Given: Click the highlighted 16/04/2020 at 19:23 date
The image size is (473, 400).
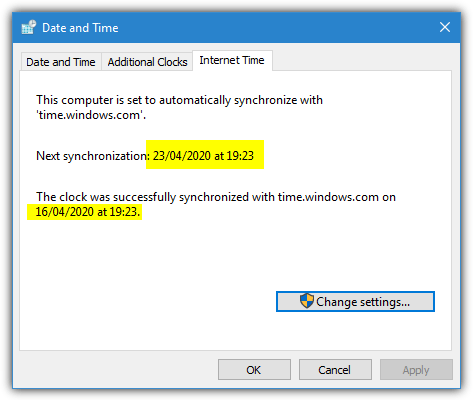Looking at the screenshot, I should [87, 211].
